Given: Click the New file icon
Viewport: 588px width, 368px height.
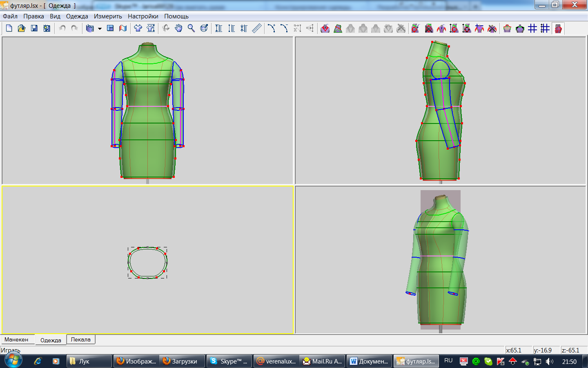Looking at the screenshot, I should (9, 28).
